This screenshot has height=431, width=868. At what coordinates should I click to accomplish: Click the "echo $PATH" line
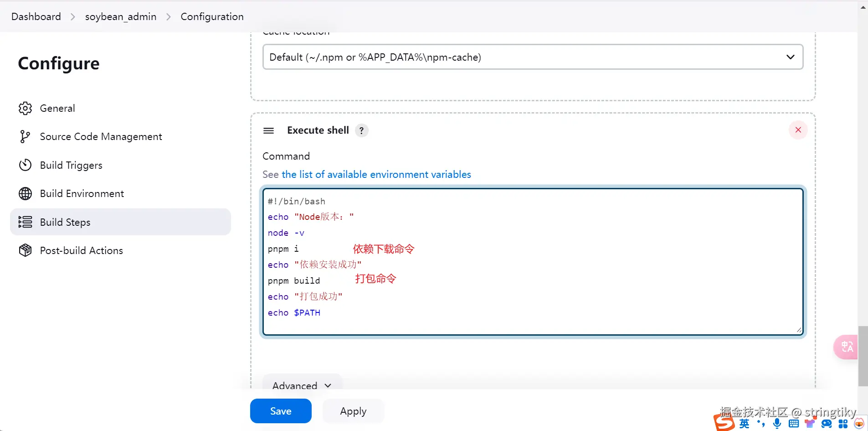point(294,313)
